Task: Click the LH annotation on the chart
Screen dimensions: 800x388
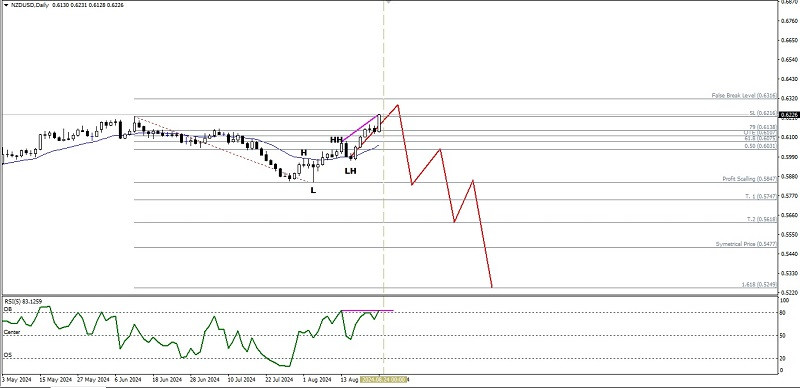Action: [350, 171]
